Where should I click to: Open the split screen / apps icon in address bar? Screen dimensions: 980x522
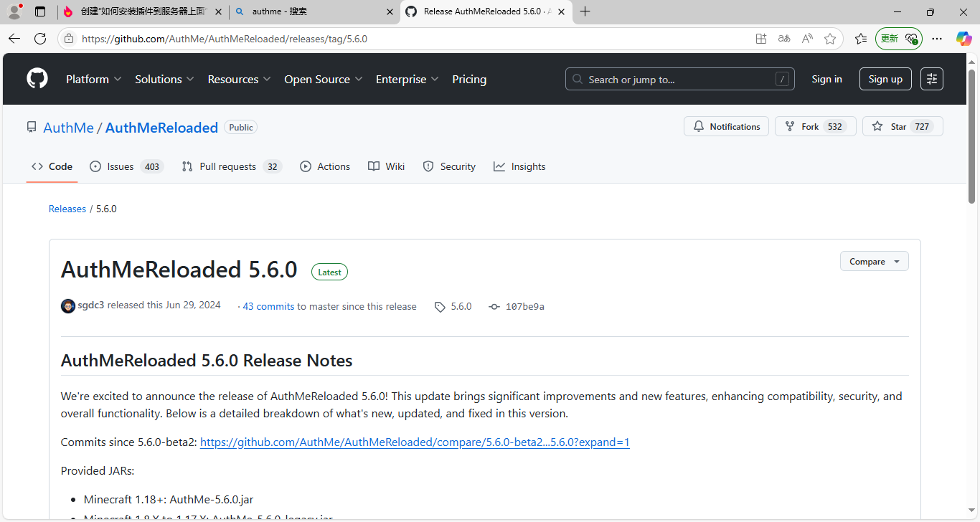click(761, 39)
